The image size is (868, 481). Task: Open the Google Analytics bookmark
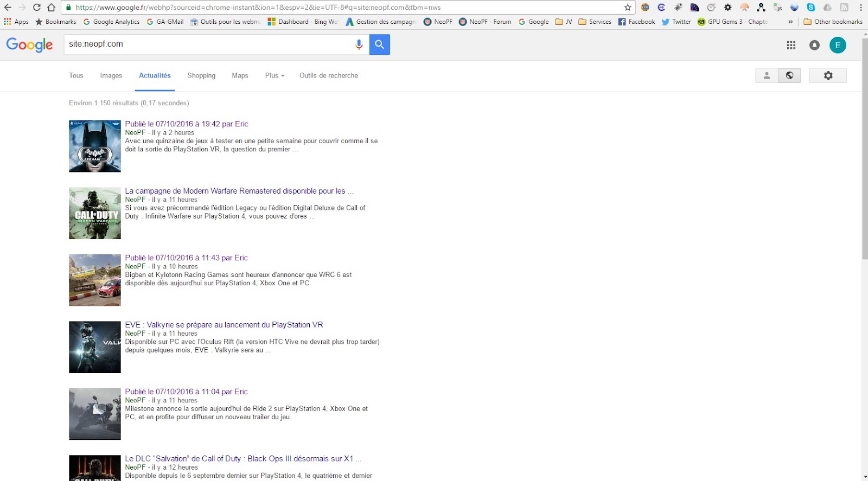coord(111,22)
